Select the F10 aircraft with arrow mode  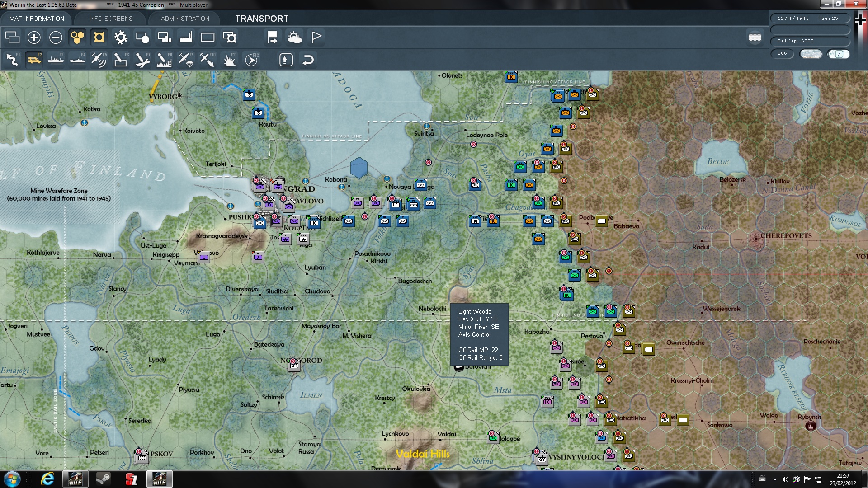pyautogui.click(x=208, y=60)
